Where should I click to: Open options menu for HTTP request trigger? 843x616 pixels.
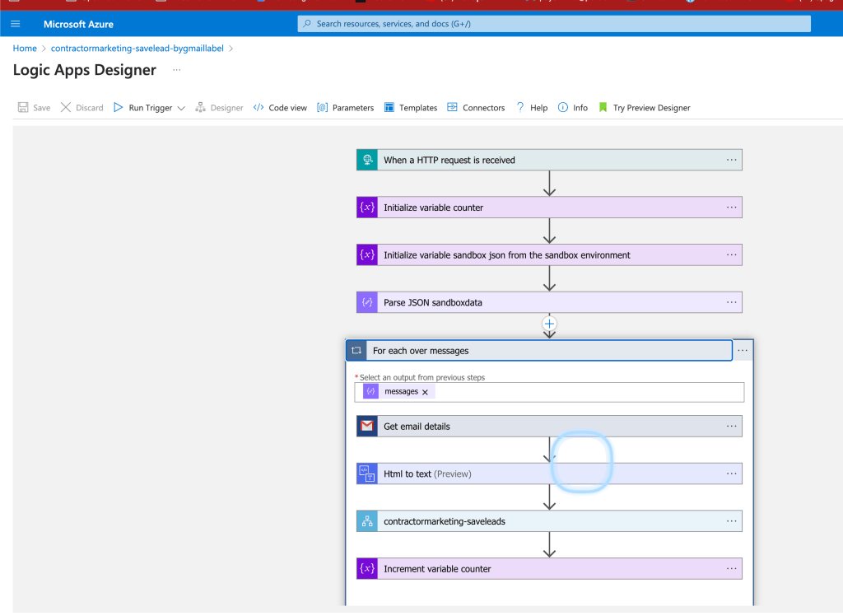[x=732, y=160]
